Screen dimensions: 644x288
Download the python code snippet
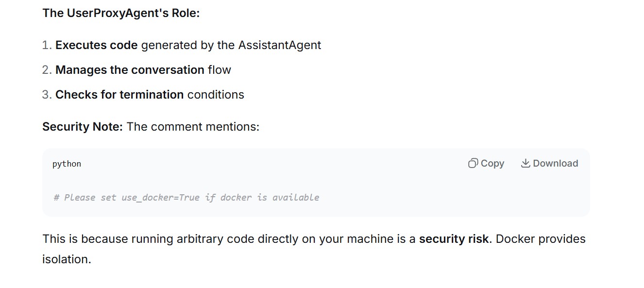pyautogui.click(x=549, y=164)
